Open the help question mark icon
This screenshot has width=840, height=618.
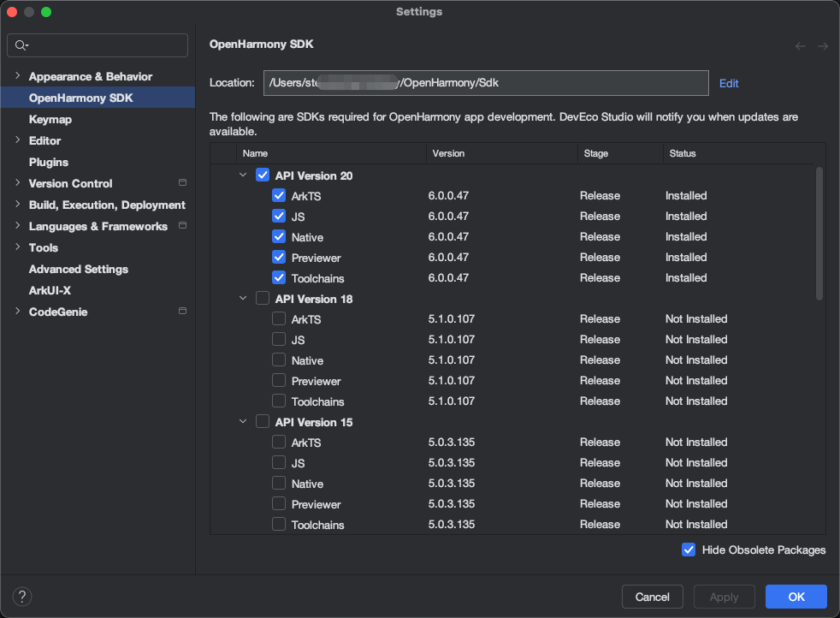pyautogui.click(x=22, y=597)
